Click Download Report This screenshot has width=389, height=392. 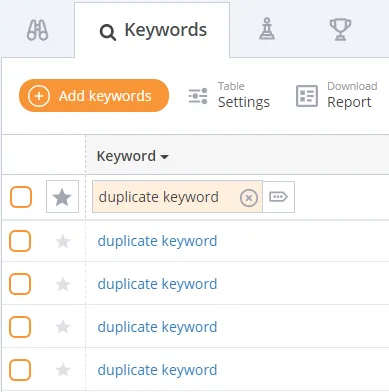click(x=337, y=96)
